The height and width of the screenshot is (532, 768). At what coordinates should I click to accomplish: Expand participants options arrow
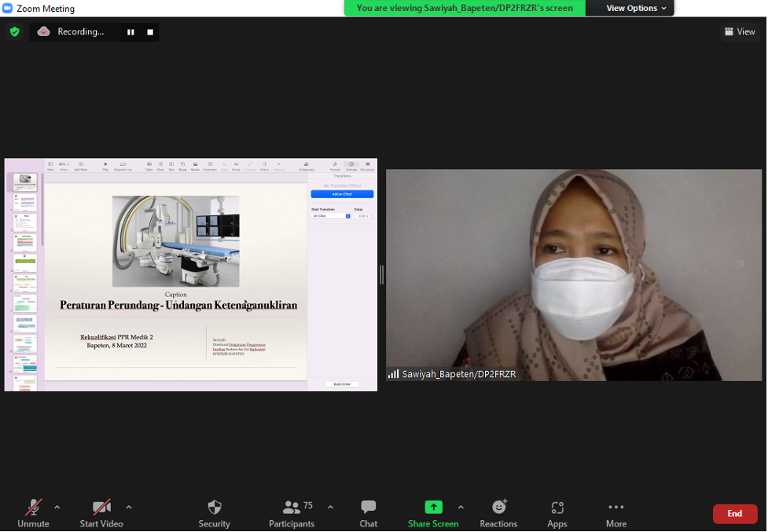coord(331,508)
